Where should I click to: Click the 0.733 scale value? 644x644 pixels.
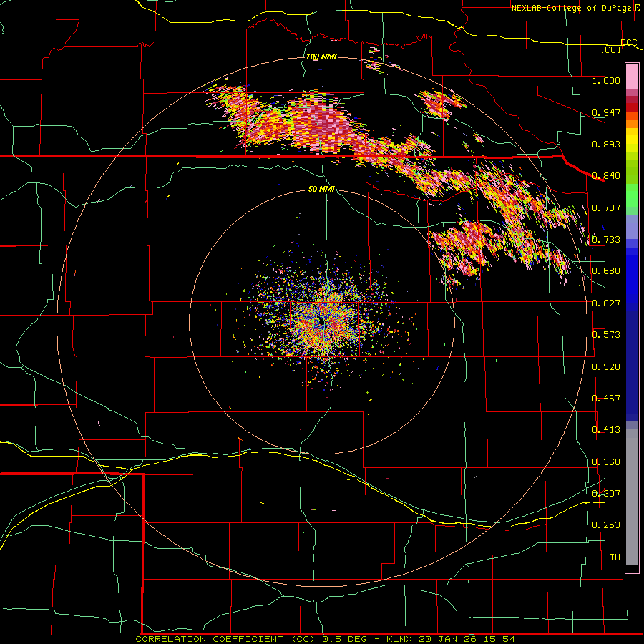point(606,240)
